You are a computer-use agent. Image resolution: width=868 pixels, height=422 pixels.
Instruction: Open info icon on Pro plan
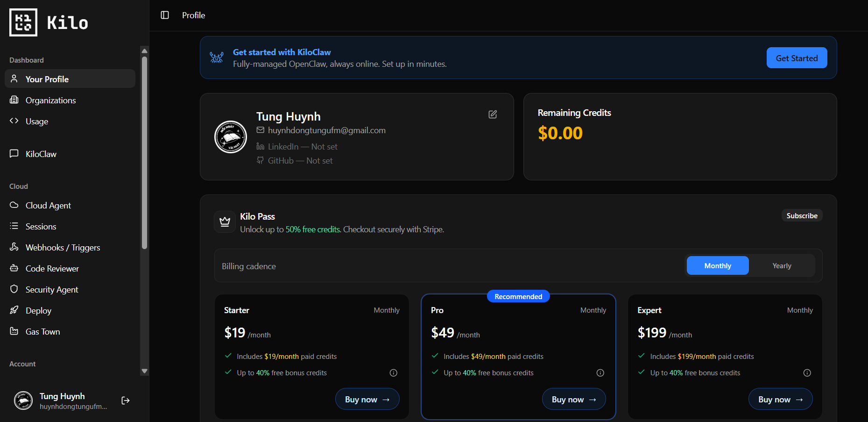point(600,373)
